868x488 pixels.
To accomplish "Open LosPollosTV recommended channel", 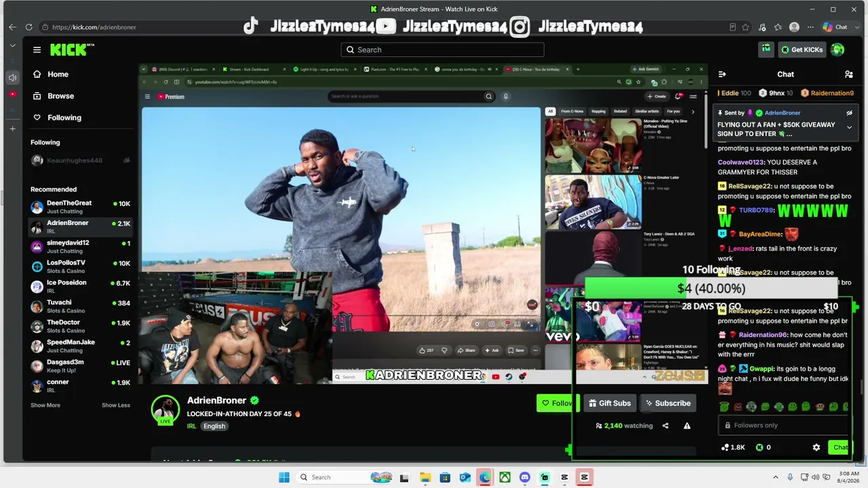I will (x=80, y=266).
